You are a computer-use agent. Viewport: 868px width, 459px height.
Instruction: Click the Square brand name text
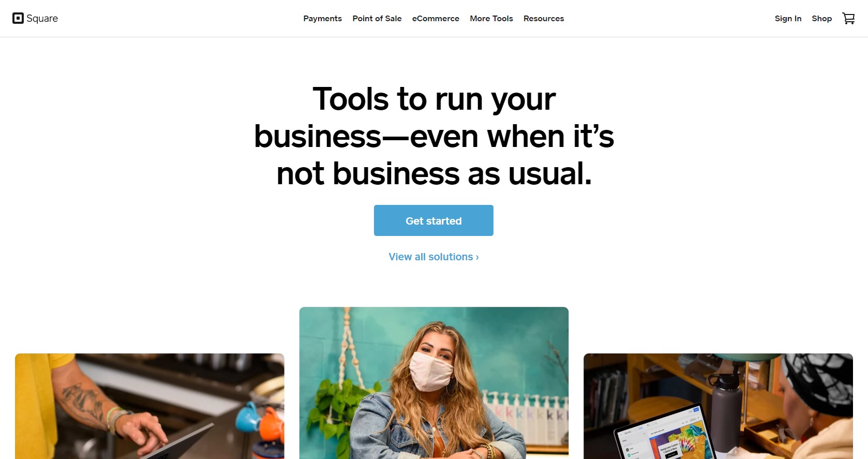[42, 19]
